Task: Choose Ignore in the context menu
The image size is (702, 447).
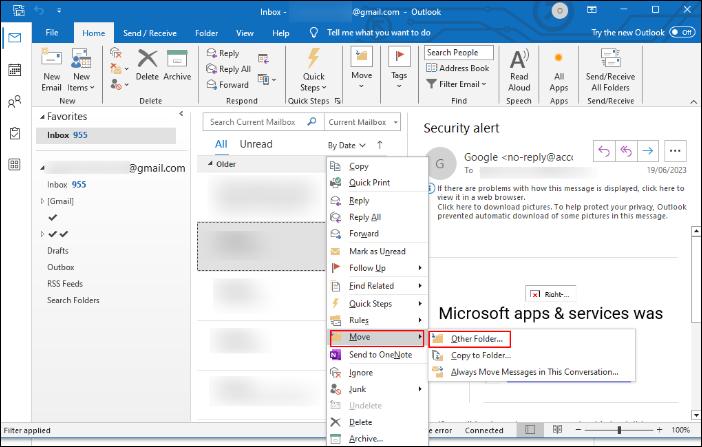Action: coord(377,372)
